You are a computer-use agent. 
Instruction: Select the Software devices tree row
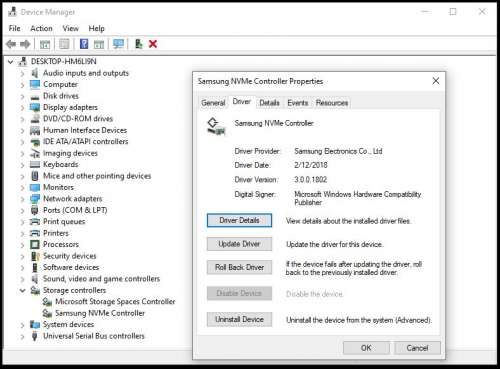[x=71, y=267]
